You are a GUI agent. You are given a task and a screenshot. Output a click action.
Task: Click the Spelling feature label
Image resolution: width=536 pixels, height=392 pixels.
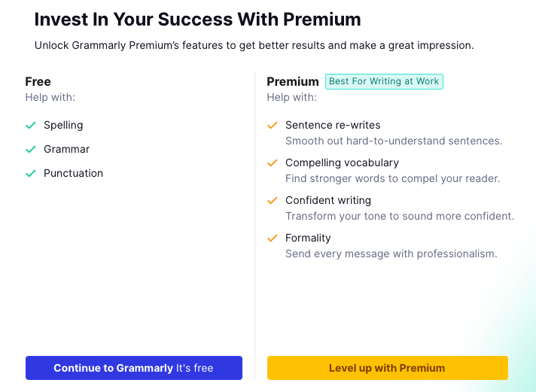click(63, 125)
